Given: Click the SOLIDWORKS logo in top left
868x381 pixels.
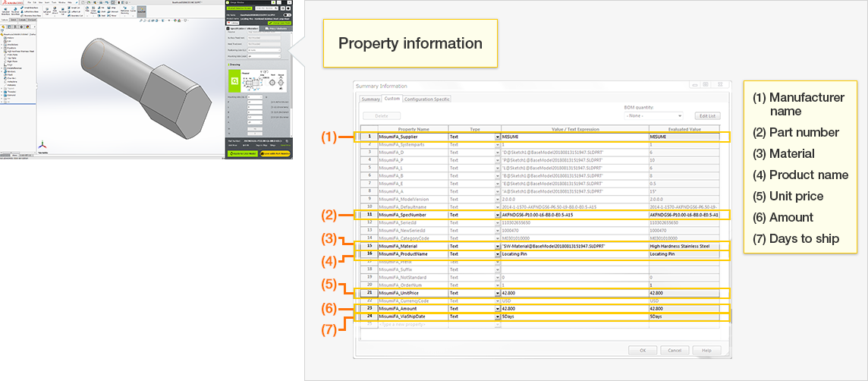Looking at the screenshot, I should point(13,3).
